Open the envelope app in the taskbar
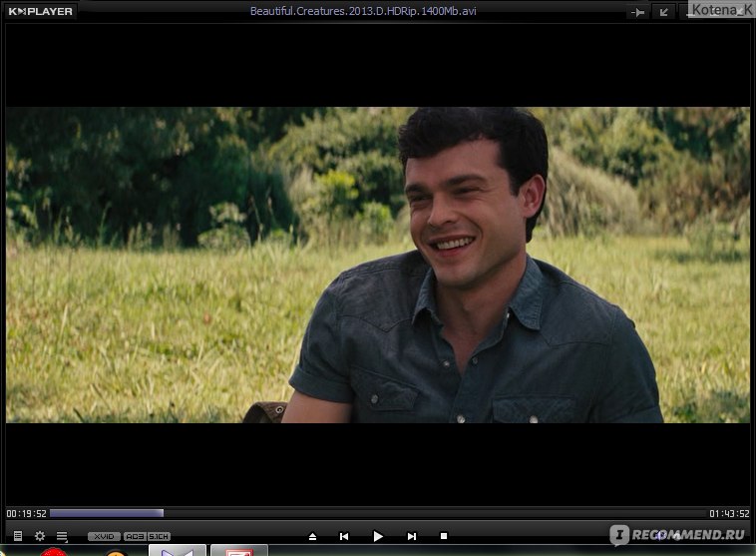756x556 pixels. (x=178, y=550)
